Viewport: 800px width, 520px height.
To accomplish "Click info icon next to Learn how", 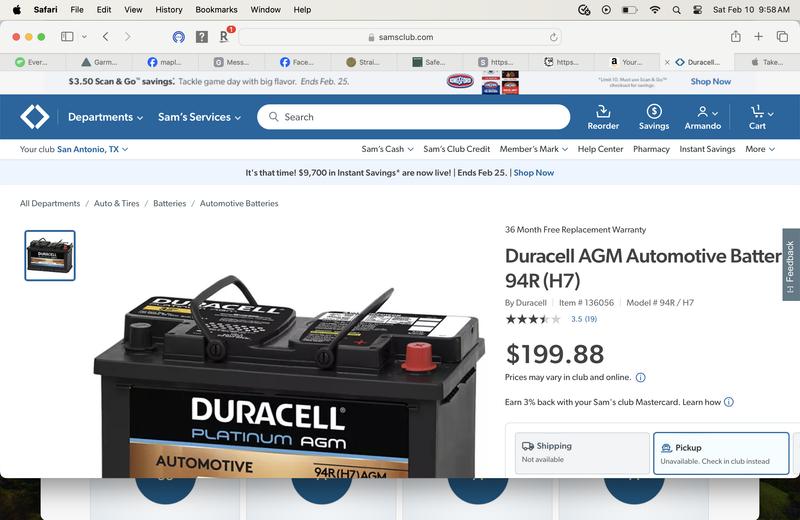I will pyautogui.click(x=729, y=402).
